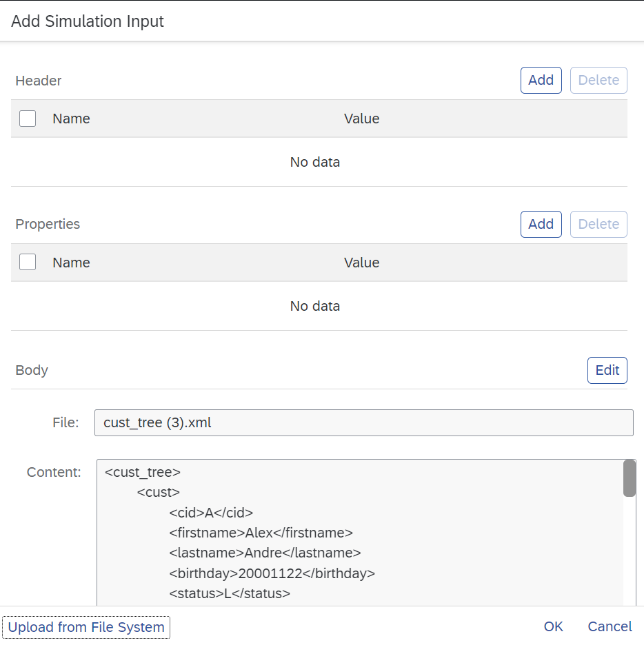
Task: Open Upload from File System
Action: point(86,627)
